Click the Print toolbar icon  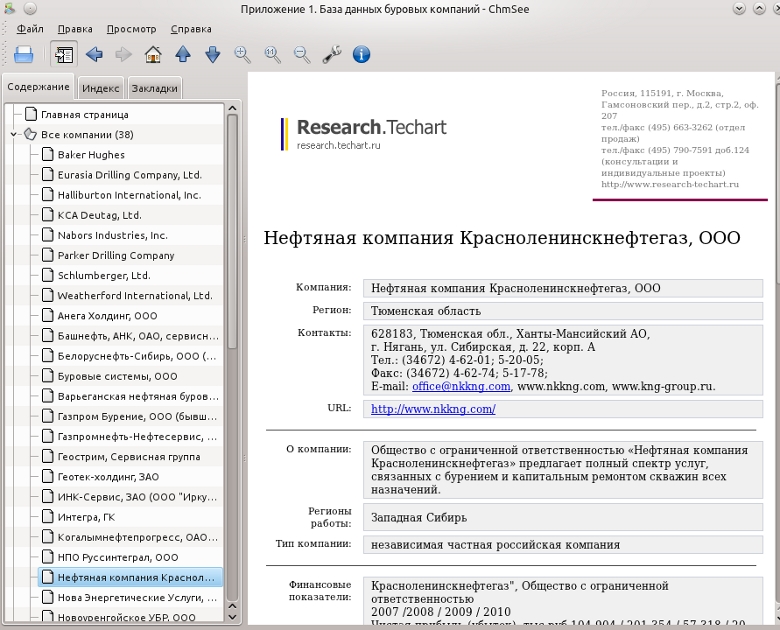pos(24,54)
